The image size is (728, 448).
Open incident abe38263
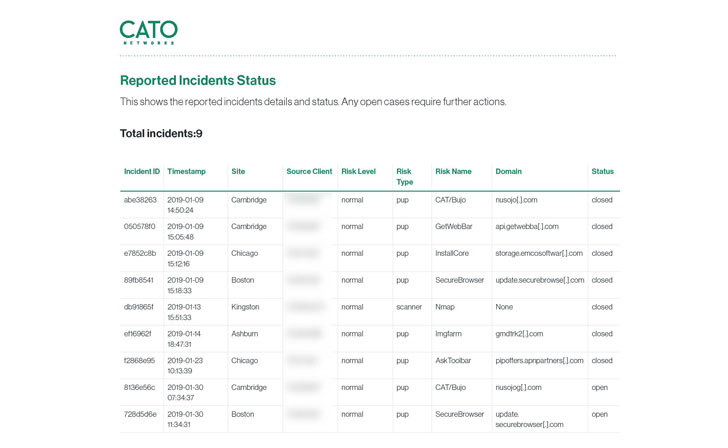[140, 200]
